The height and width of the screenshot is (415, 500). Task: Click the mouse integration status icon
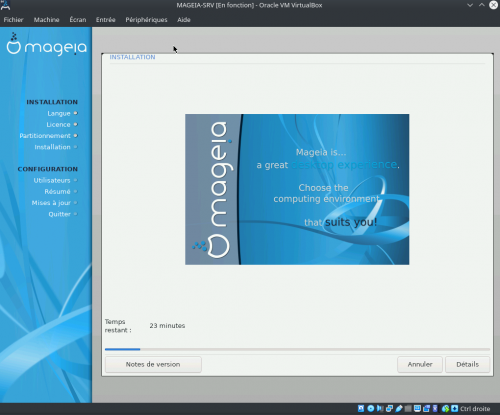(x=445, y=408)
